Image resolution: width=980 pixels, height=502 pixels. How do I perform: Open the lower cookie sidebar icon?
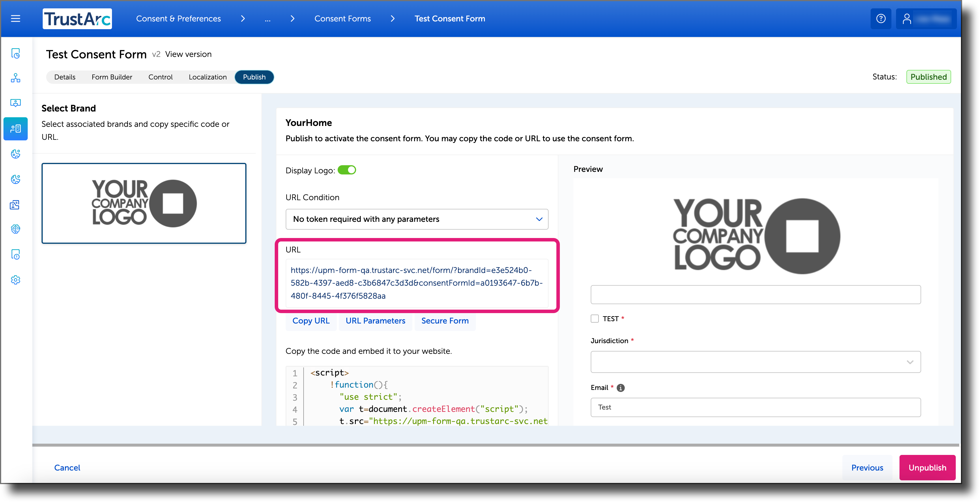click(x=16, y=179)
